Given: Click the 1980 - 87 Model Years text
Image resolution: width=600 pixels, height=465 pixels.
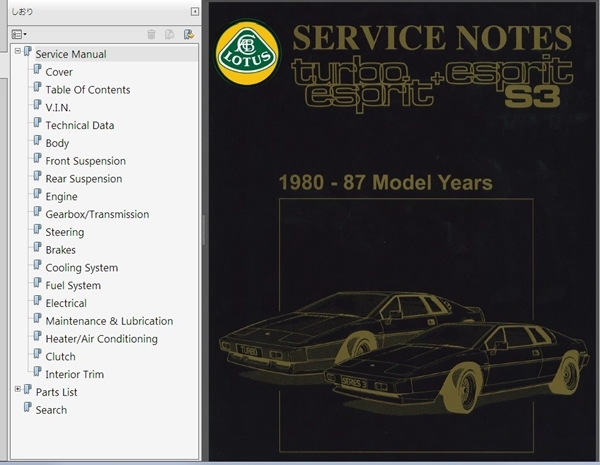Looking at the screenshot, I should [x=386, y=183].
